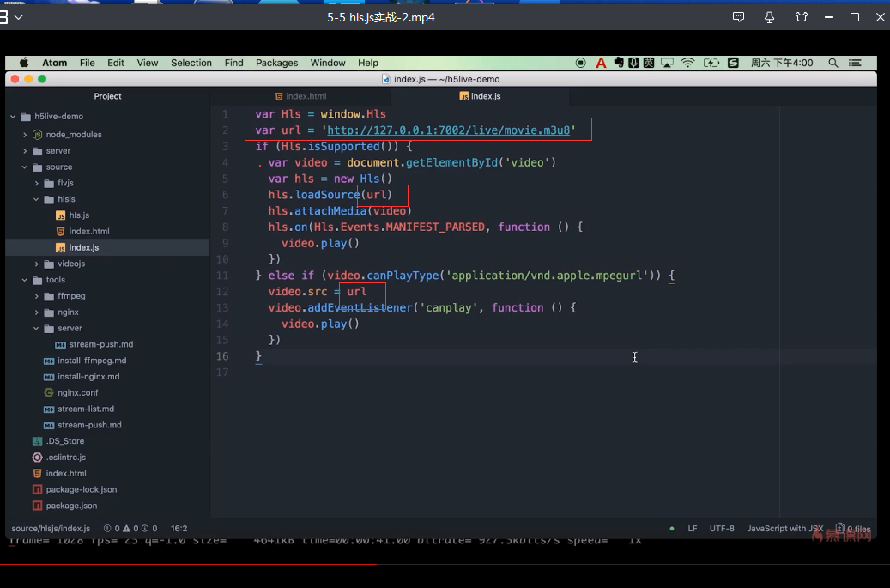Viewport: 890px width, 588px height.
Task: Click the cursor position indicator showing 16:2
Action: tap(179, 529)
